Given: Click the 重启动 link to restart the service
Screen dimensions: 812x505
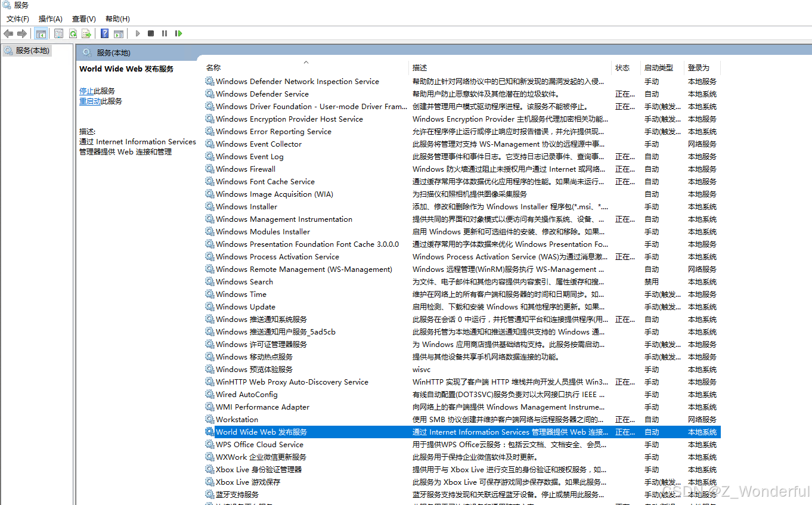Looking at the screenshot, I should [x=89, y=101].
